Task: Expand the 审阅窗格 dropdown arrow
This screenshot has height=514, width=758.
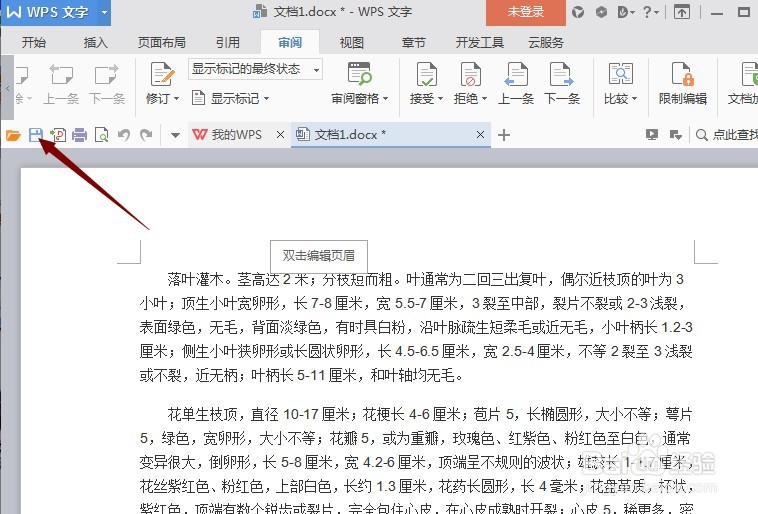Action: point(385,99)
